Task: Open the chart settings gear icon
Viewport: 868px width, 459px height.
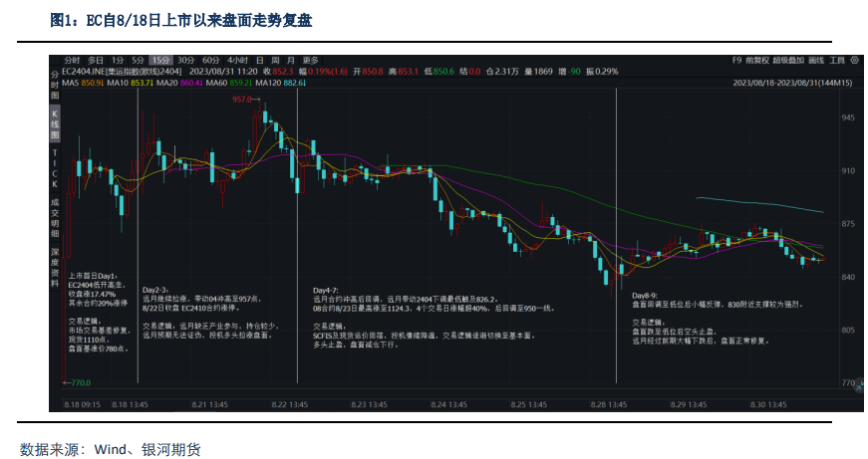Action: click(854, 61)
